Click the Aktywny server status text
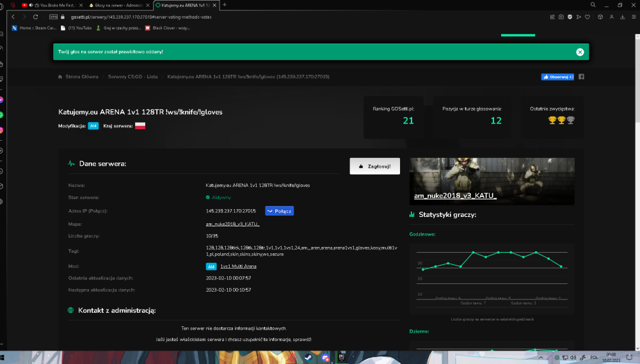The width and height of the screenshot is (640, 364). coord(221,198)
